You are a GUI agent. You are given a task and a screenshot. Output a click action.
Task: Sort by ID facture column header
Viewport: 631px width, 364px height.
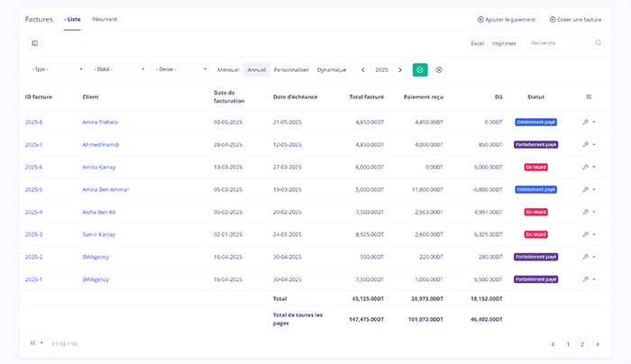coord(39,97)
